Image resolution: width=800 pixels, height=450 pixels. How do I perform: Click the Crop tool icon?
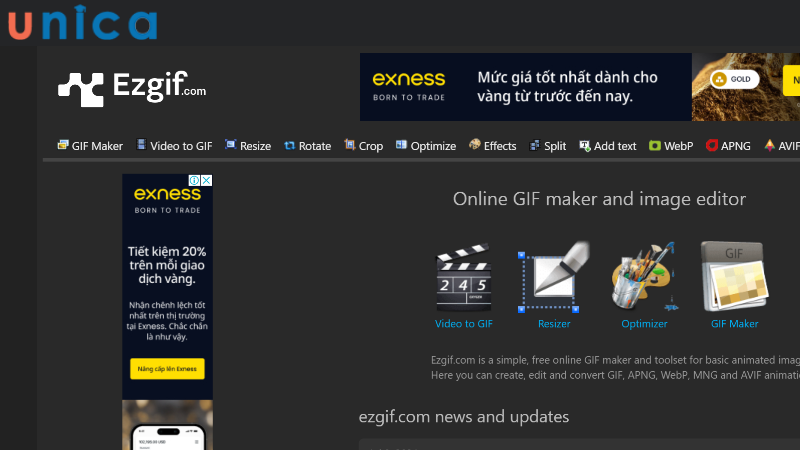(349, 145)
